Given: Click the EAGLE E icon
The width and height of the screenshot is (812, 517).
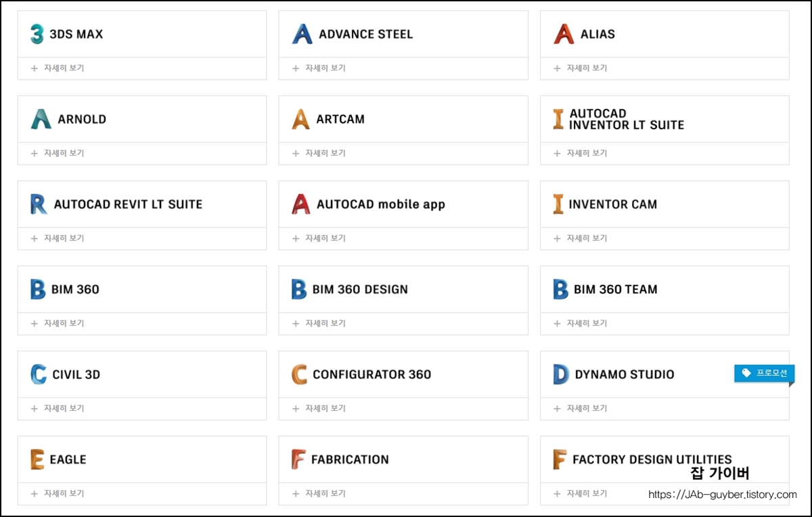Looking at the screenshot, I should (x=37, y=459).
